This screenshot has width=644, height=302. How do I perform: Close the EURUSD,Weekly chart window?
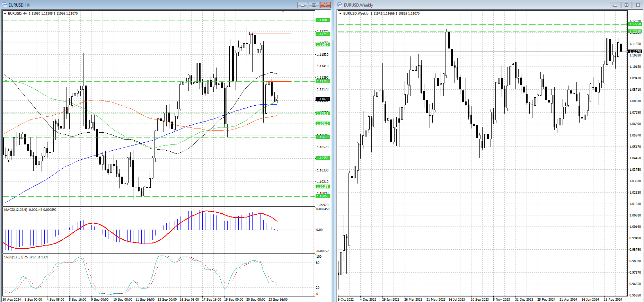pos(638,5)
